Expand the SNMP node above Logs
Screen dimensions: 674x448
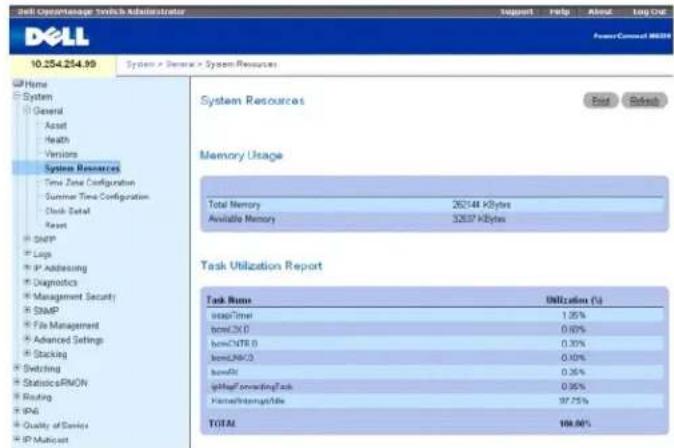click(x=28, y=239)
